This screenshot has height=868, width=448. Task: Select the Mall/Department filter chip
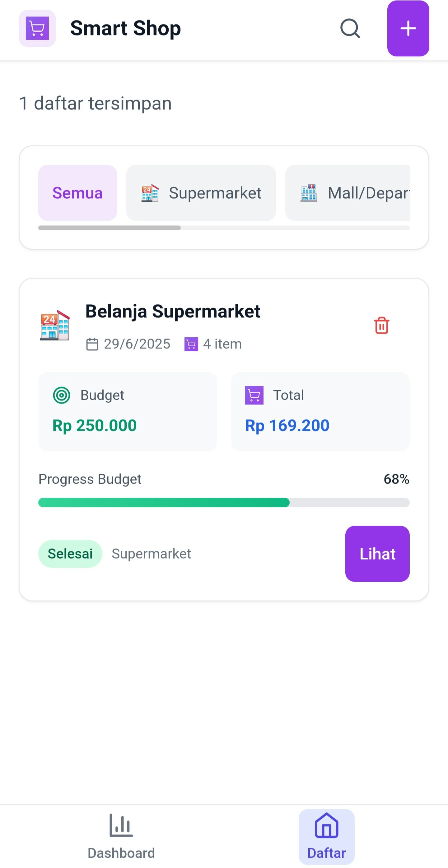(x=347, y=193)
